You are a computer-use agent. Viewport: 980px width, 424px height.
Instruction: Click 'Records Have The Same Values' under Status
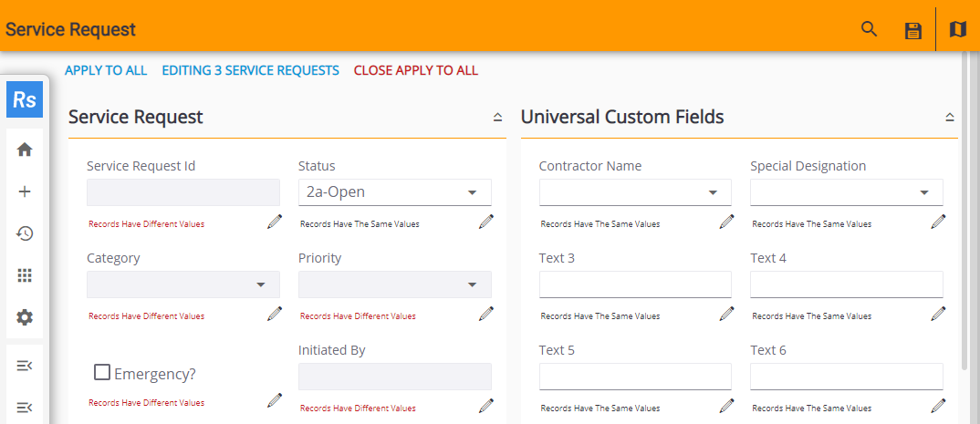360,223
